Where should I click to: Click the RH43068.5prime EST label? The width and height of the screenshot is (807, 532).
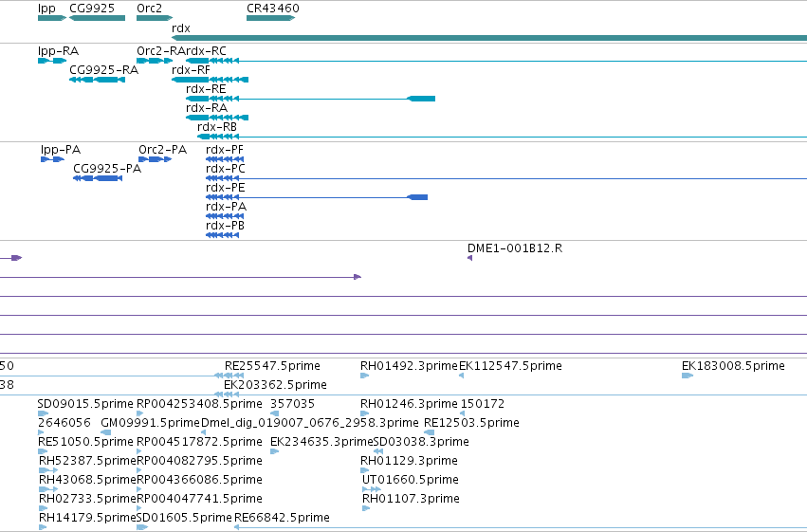[x=87, y=480]
